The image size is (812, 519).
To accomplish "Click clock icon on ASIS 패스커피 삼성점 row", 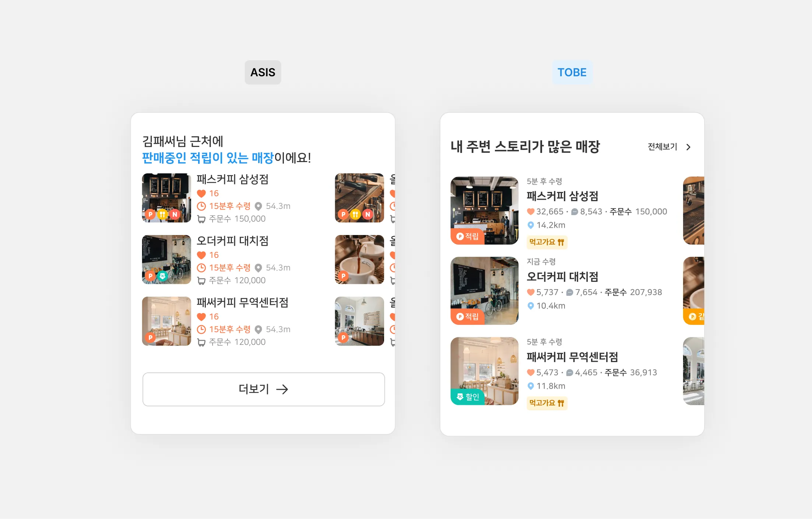I will point(201,206).
